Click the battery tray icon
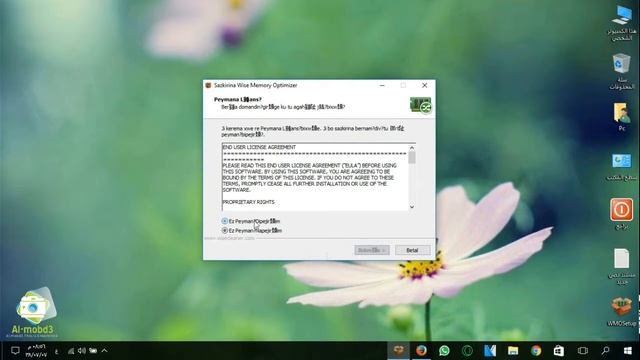The width and height of the screenshot is (640, 360). click(93, 351)
